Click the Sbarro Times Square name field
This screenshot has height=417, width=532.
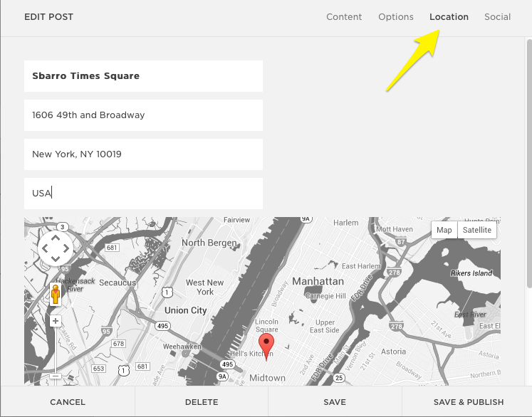[143, 76]
